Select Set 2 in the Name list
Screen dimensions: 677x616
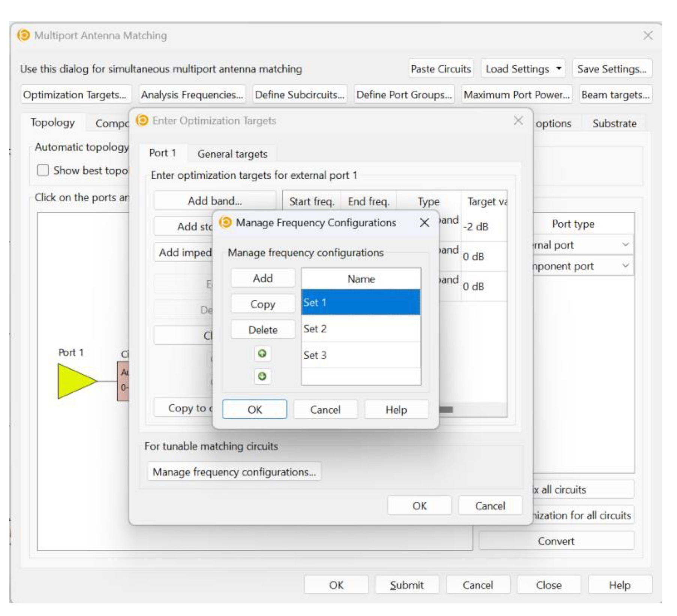tap(361, 329)
